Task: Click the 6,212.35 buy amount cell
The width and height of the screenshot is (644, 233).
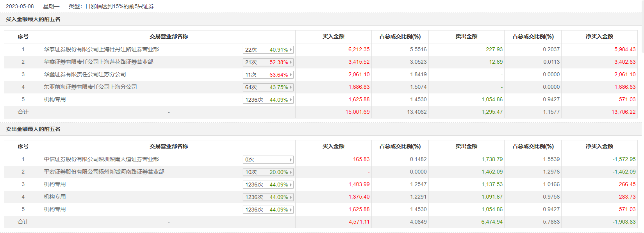Action: 359,49
